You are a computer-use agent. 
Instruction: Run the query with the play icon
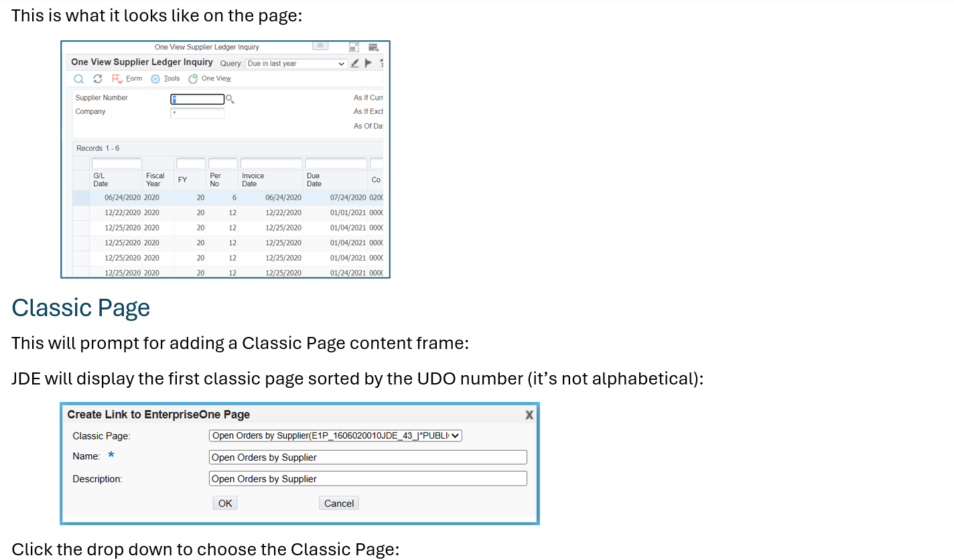coord(368,64)
